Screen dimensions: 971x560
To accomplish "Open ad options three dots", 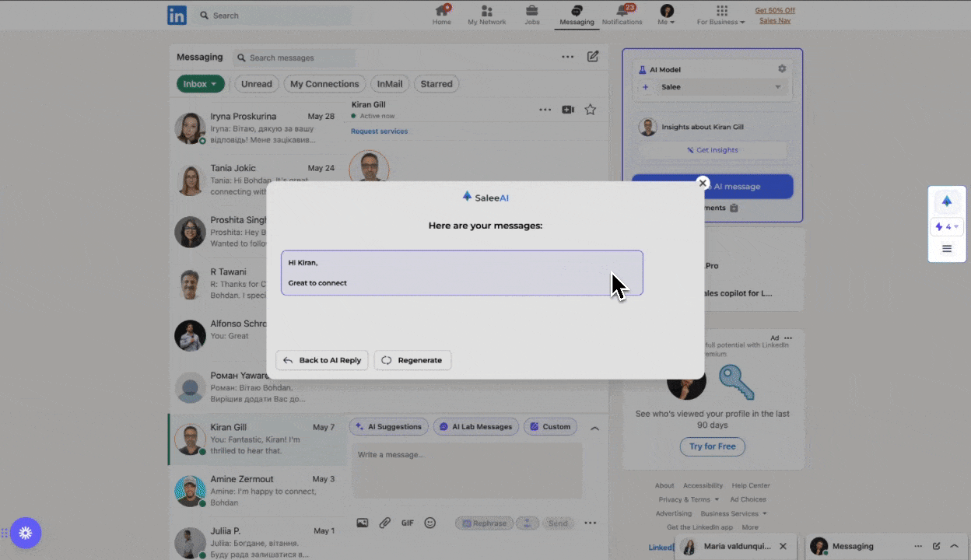I will click(x=788, y=338).
